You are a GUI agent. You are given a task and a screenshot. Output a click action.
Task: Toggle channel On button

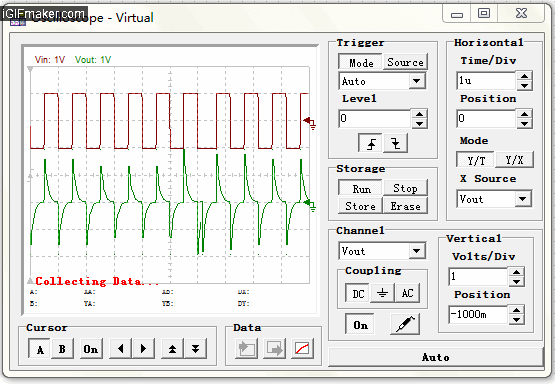pyautogui.click(x=360, y=325)
